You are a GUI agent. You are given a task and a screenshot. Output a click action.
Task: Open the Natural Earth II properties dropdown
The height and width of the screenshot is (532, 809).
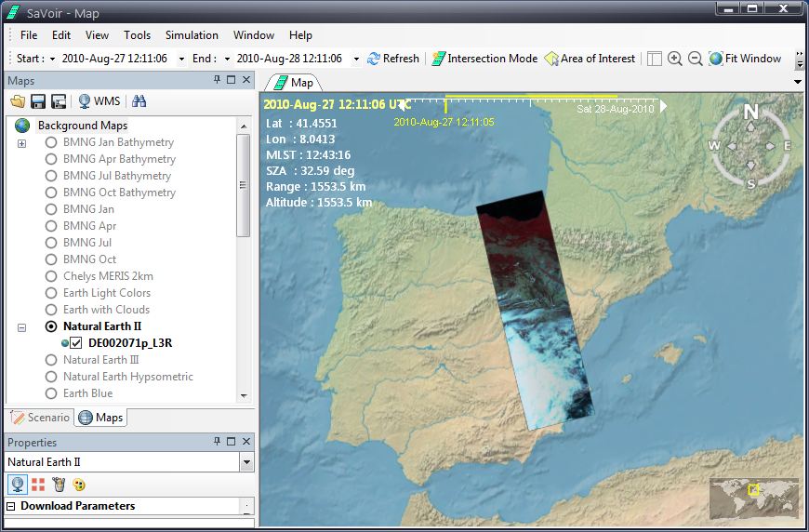(246, 462)
